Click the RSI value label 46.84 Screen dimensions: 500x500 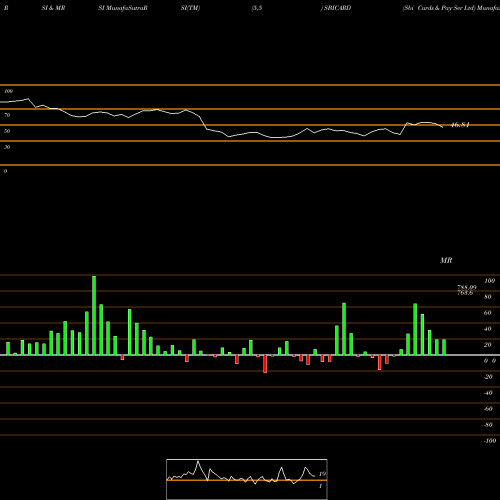point(460,125)
